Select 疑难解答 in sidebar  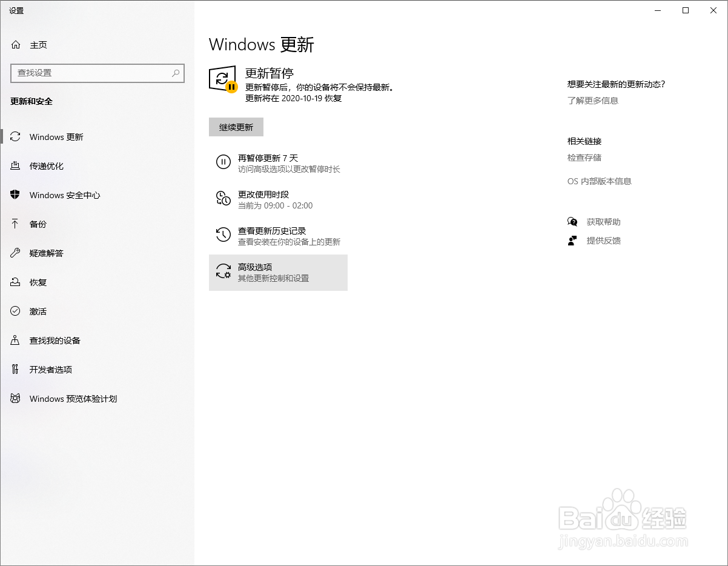(x=97, y=253)
